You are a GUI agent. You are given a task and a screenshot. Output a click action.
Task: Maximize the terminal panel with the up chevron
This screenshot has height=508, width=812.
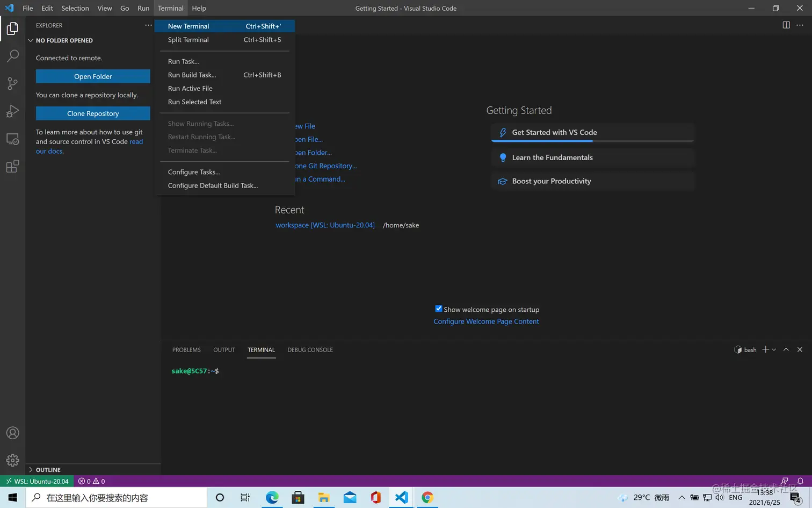[786, 349]
